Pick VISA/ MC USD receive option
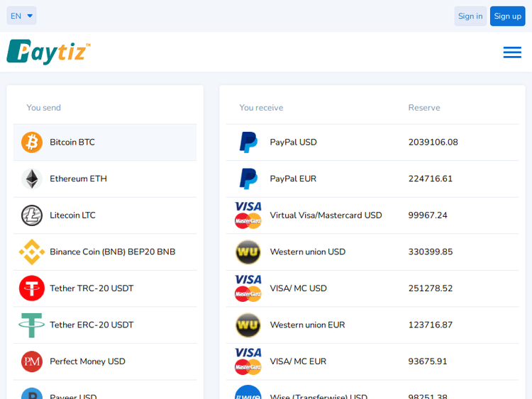The image size is (532, 399). click(x=298, y=288)
